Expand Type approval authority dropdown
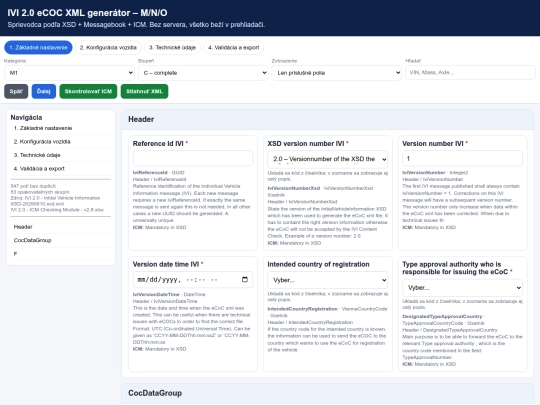Viewport: 540px width, 405px height. tap(462, 288)
